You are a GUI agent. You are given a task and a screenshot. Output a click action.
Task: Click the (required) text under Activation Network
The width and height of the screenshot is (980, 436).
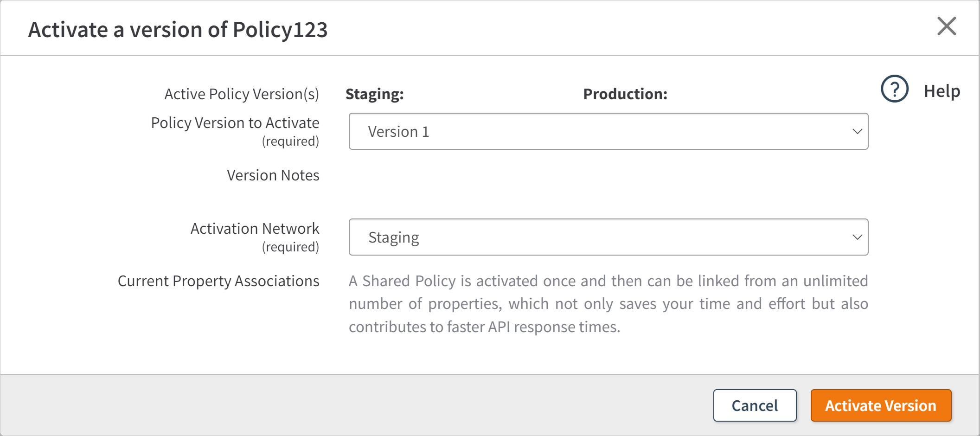pos(290,247)
